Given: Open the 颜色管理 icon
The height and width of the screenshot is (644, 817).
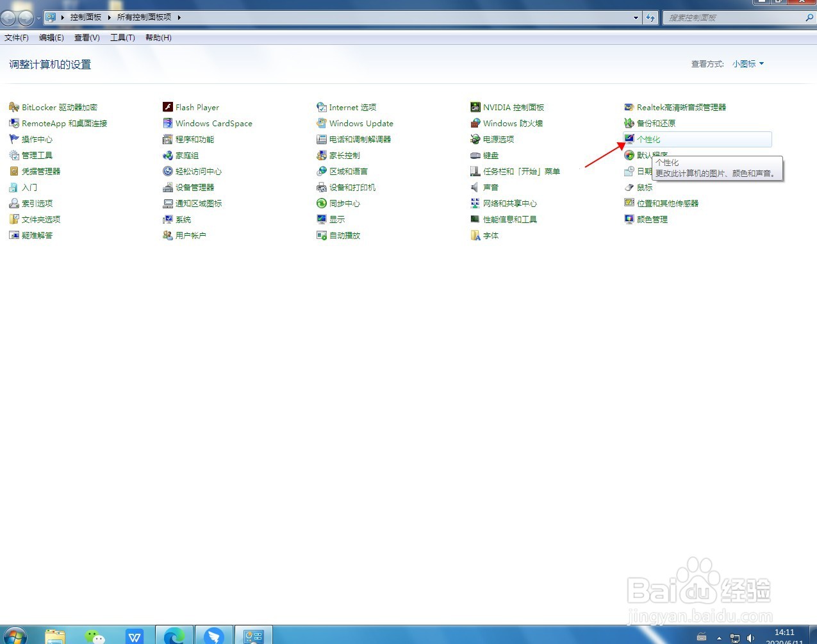Looking at the screenshot, I should 629,219.
